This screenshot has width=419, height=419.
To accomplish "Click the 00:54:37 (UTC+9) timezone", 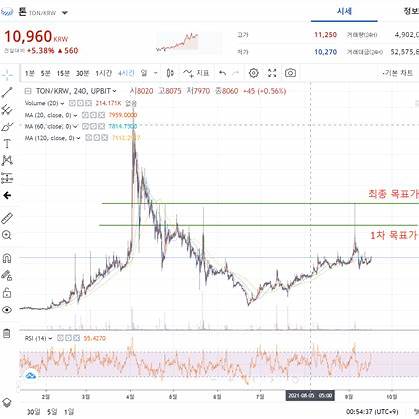I will 372,412.
